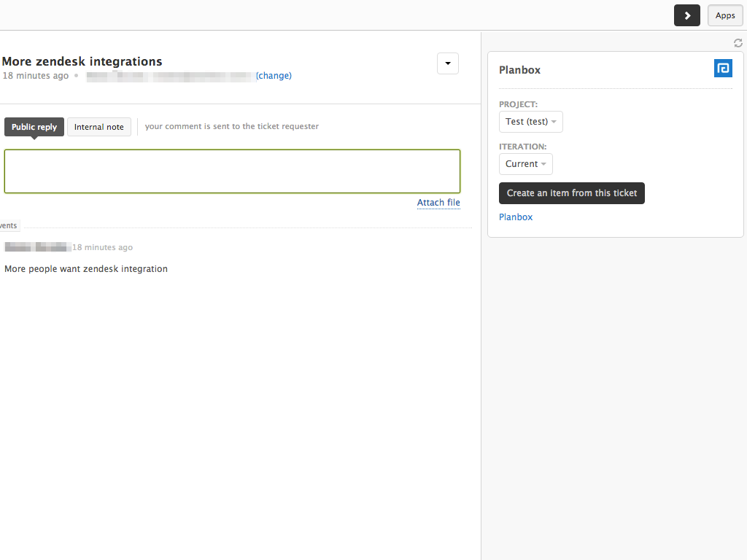747x560 pixels.
Task: Click the Events toggle label above comments
Action: (9, 226)
